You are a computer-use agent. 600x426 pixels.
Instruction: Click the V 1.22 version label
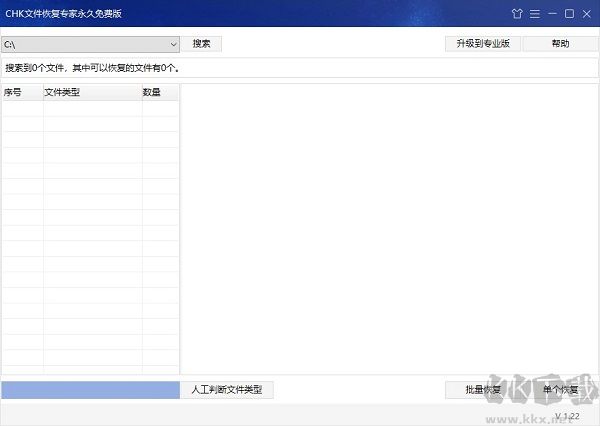[x=567, y=416]
